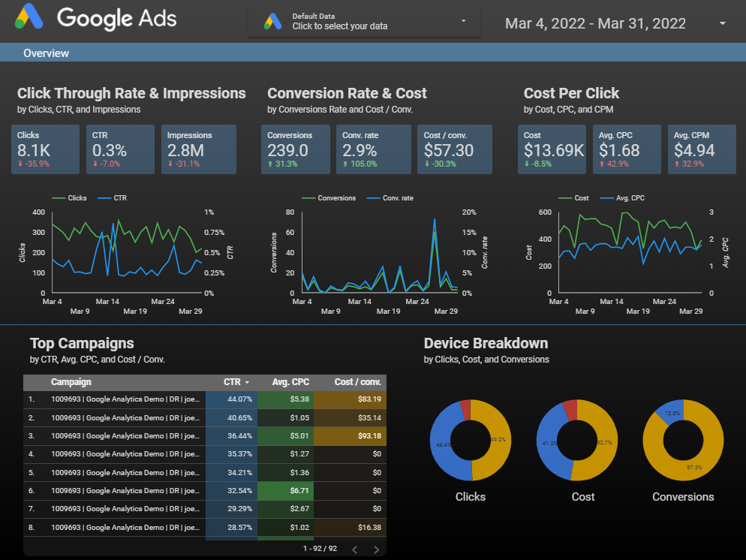The width and height of the screenshot is (746, 560).
Task: Click the Cost Per Click heading
Action: point(571,93)
